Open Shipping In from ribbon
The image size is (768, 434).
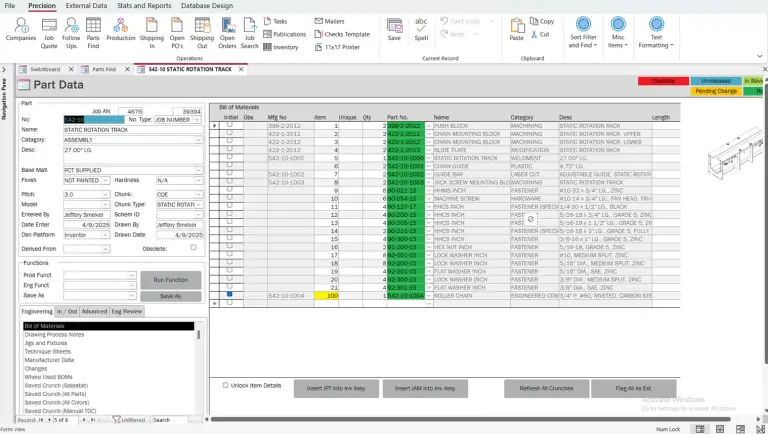click(x=152, y=33)
